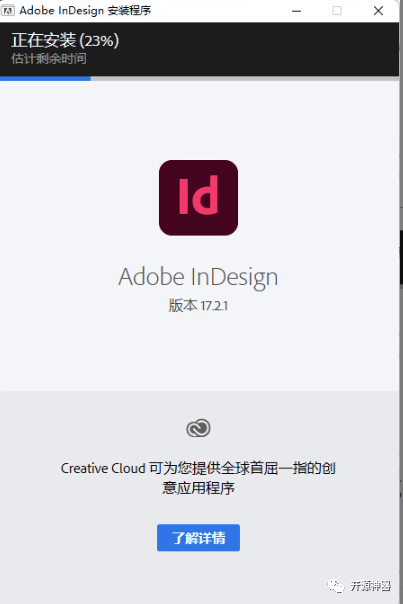Minimize the installer window
Image resolution: width=403 pixels, height=604 pixels.
click(296, 11)
